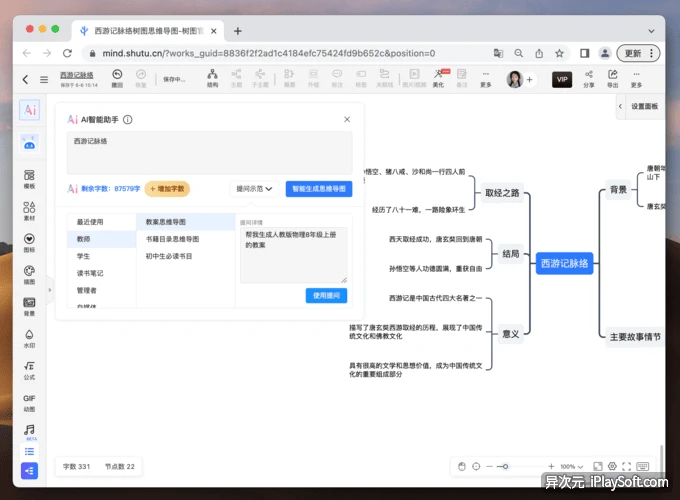
Task: Open the 100% zoom level dropdown
Action: [x=572, y=467]
